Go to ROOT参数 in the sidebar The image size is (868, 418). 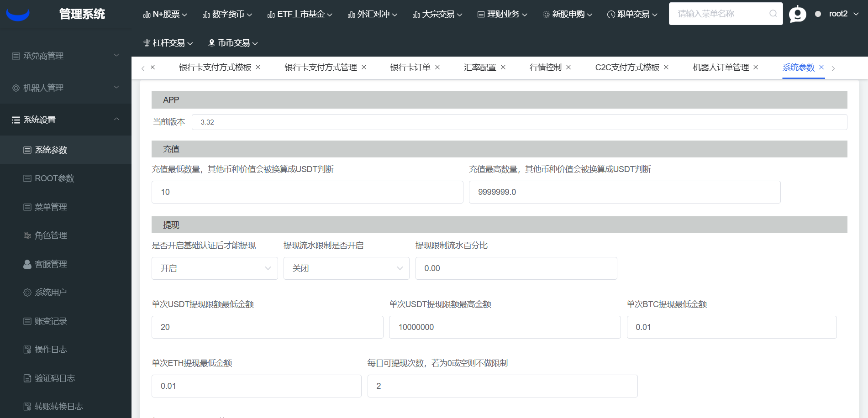coord(54,178)
